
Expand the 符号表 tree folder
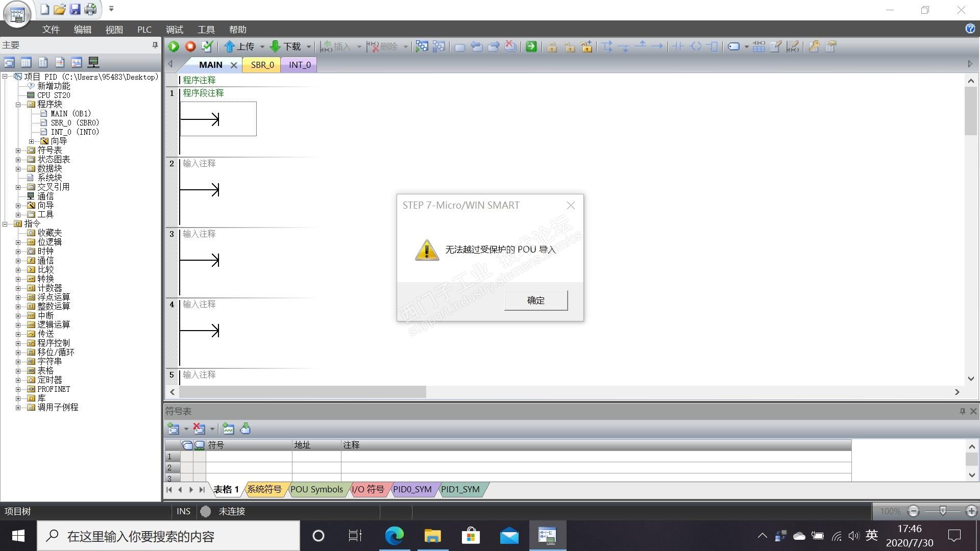tap(18, 151)
